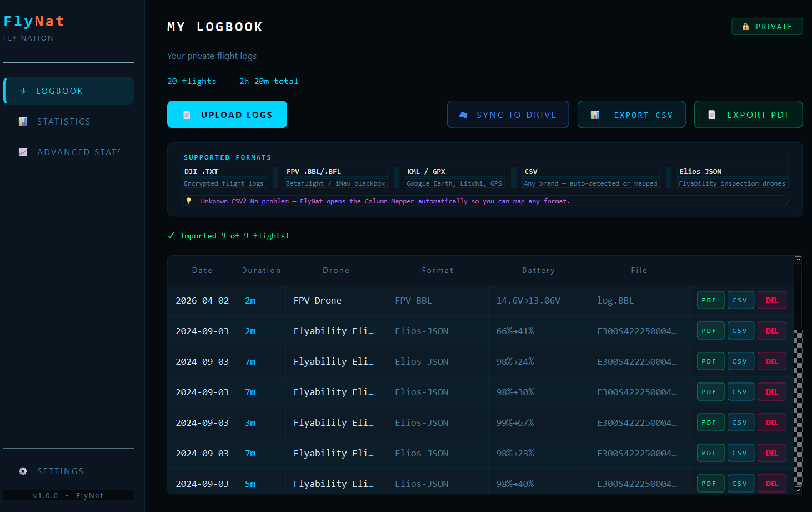This screenshot has width=812, height=512.
Task: Click the Upload Logs button
Action: click(227, 115)
